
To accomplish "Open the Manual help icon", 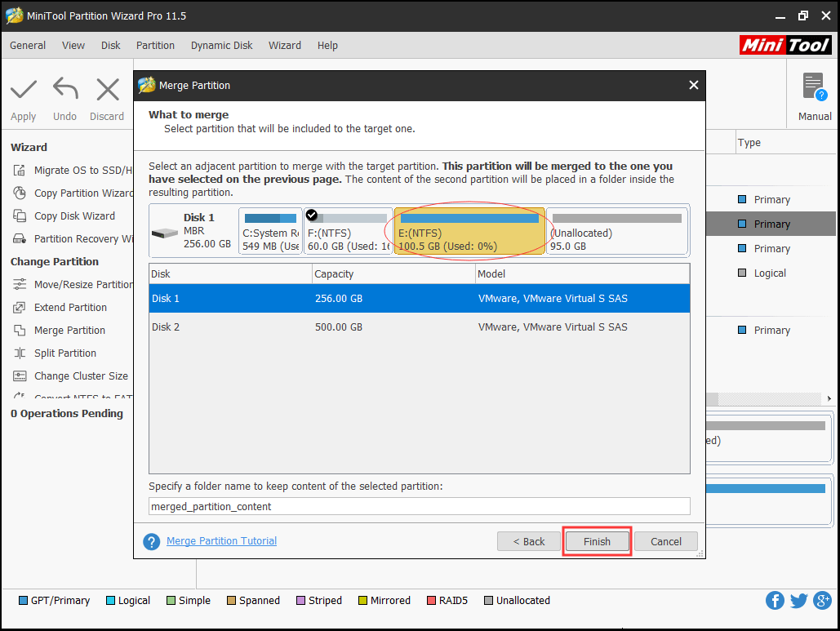I will (815, 87).
